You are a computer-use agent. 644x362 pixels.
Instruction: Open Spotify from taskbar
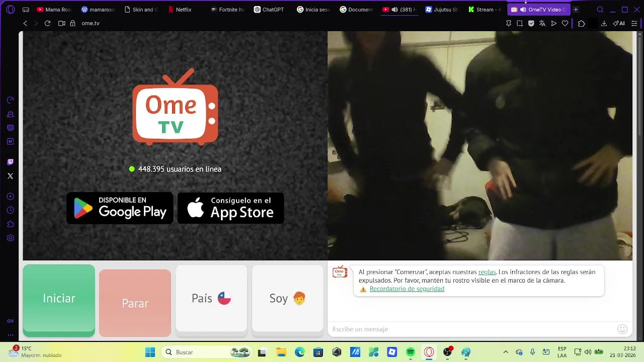[411, 352]
